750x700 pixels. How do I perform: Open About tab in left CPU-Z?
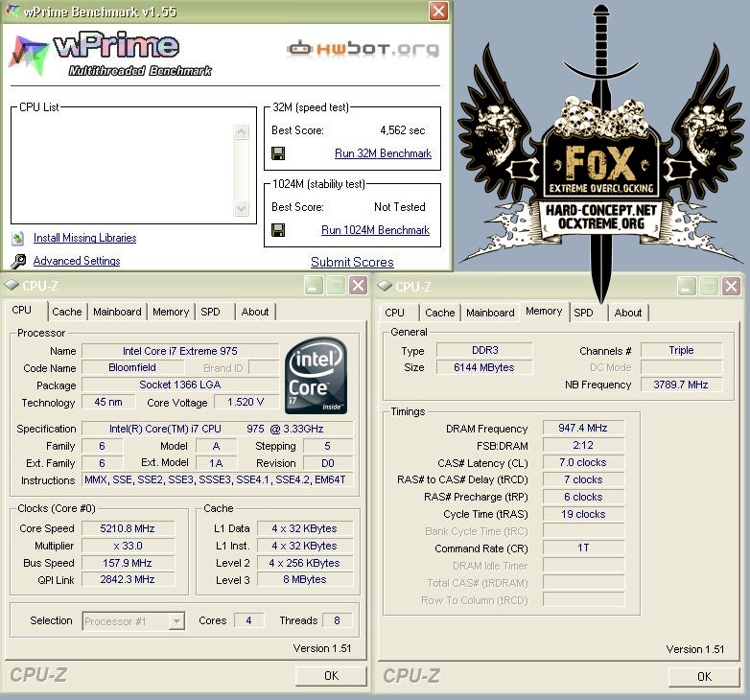point(255,312)
